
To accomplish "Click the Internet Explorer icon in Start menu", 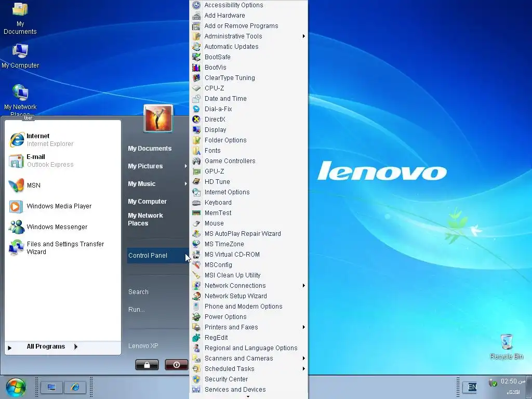I will click(17, 140).
